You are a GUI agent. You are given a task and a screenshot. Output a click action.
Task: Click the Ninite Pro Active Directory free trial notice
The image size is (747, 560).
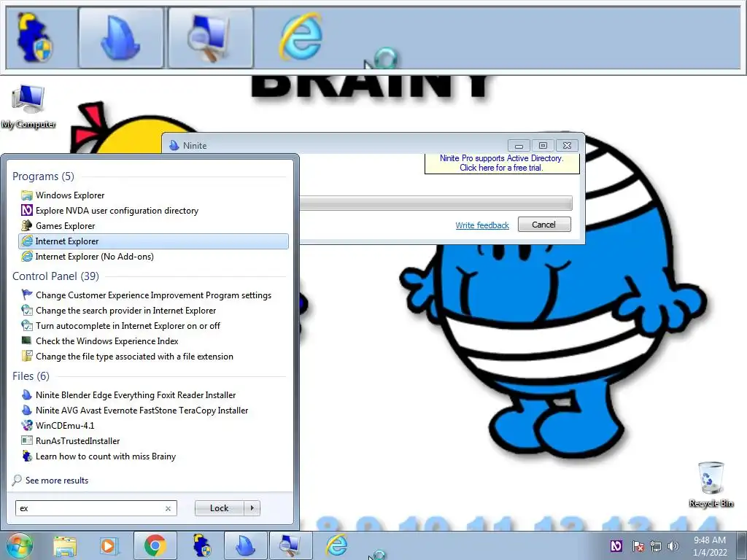(x=502, y=163)
